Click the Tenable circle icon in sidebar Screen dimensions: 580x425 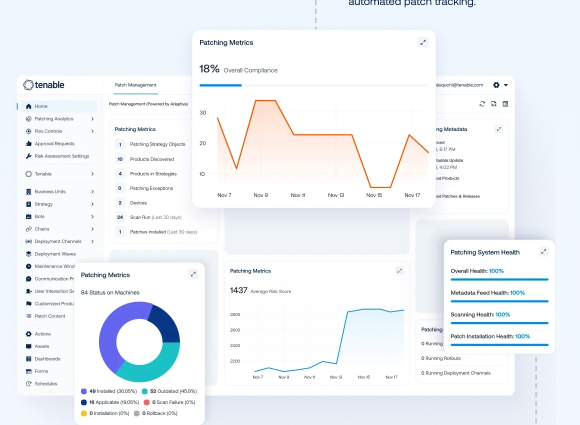(28, 174)
